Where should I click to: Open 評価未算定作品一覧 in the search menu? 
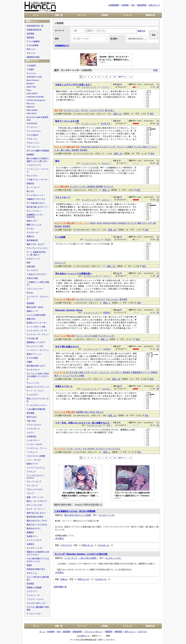(x=35, y=26)
